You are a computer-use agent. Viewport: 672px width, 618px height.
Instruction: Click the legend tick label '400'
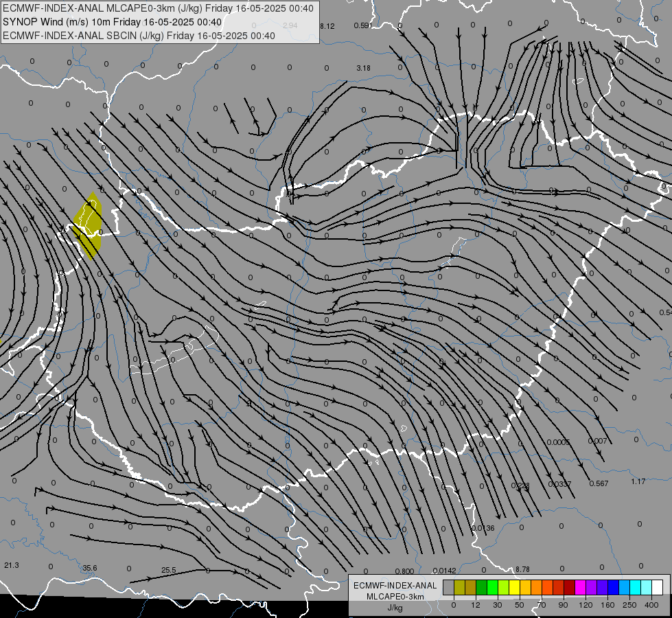point(651,605)
